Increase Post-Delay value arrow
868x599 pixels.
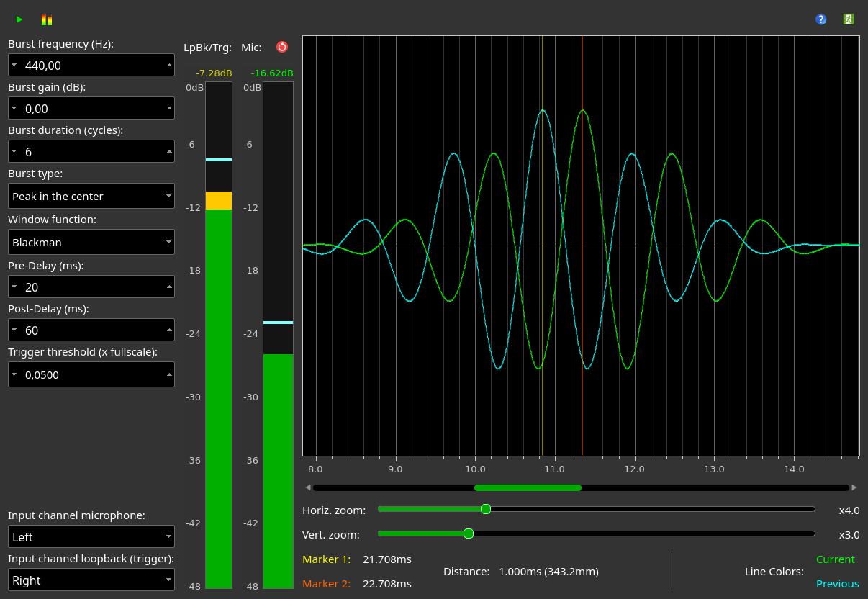169,330
